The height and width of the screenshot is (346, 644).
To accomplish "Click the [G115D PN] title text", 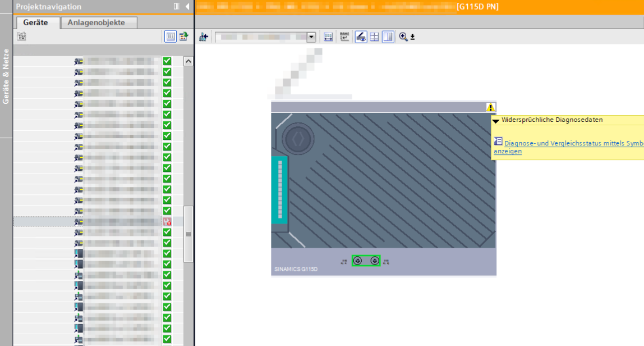I will [477, 7].
